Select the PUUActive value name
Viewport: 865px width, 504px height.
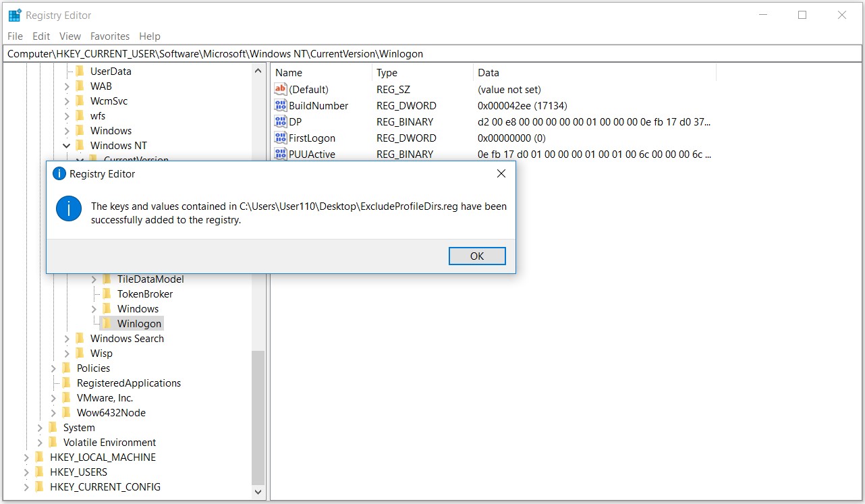312,154
